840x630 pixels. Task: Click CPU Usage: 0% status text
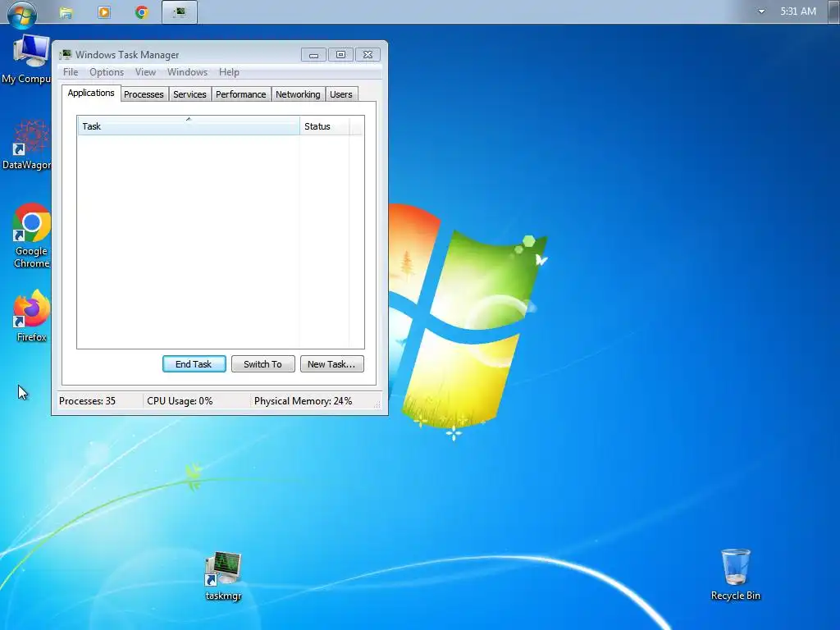[x=180, y=400]
